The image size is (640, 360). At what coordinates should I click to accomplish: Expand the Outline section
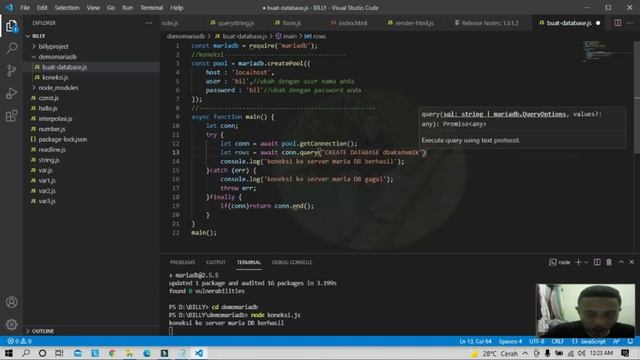click(41, 331)
